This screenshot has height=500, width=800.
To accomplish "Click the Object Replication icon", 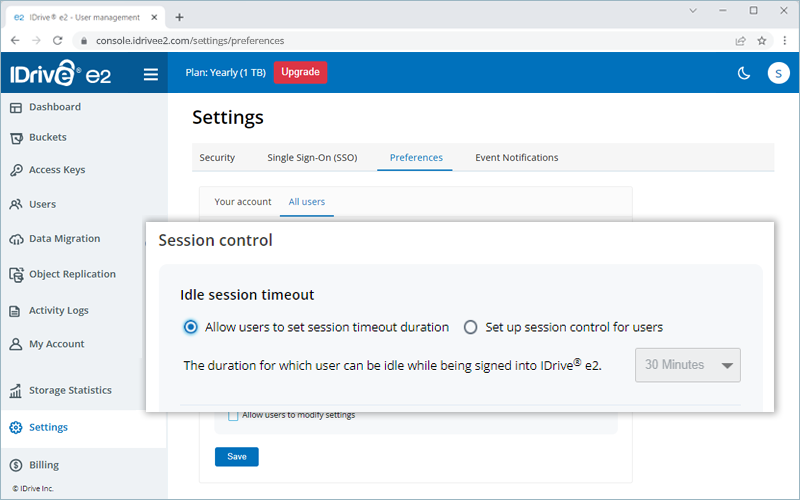I will pyautogui.click(x=16, y=274).
